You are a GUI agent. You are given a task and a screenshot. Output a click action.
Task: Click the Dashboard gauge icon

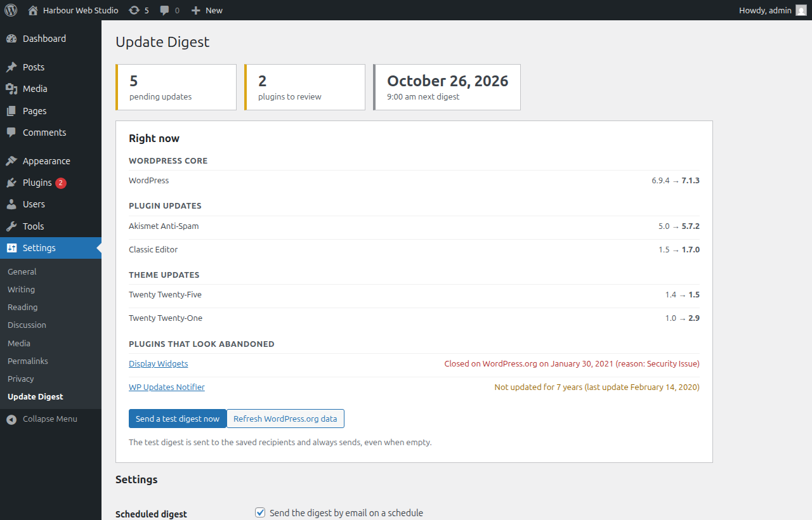[11, 39]
